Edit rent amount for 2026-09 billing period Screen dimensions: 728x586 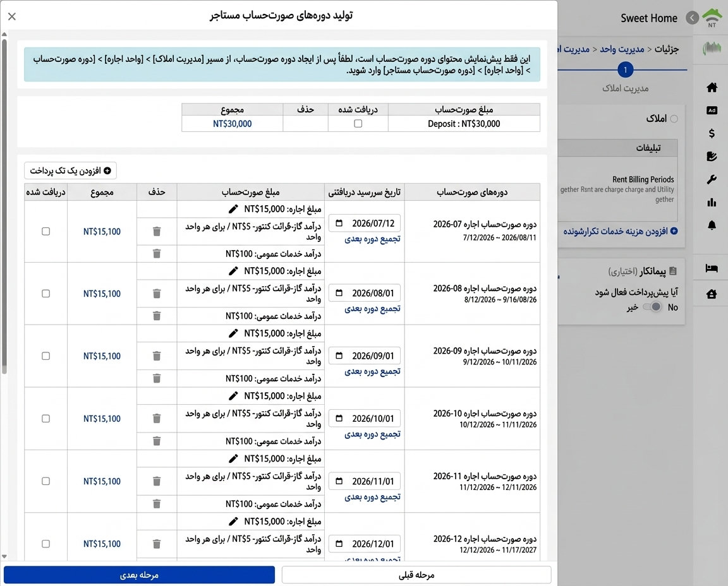point(234,333)
